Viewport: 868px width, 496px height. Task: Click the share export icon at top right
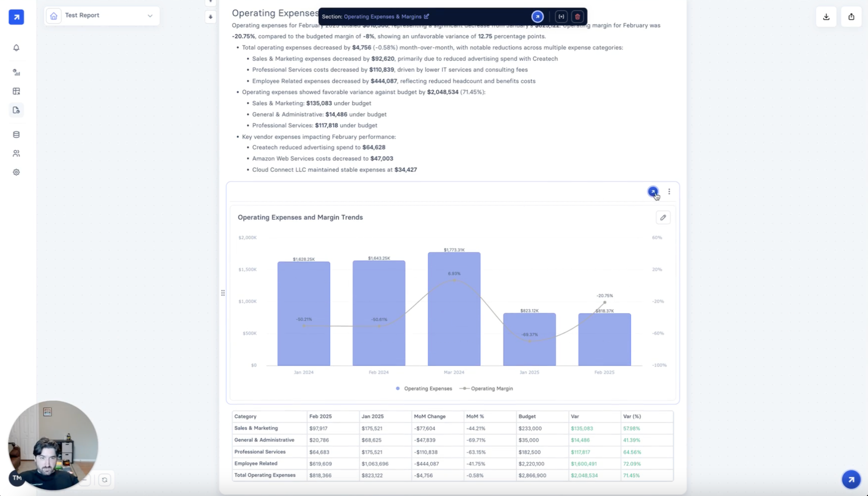coord(851,16)
